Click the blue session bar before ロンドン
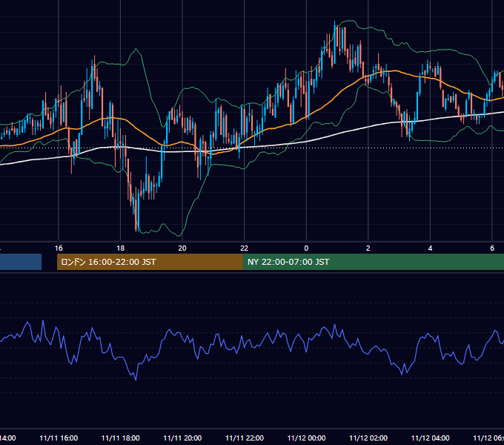Screen dimensions: 504x445 [x=21, y=262]
